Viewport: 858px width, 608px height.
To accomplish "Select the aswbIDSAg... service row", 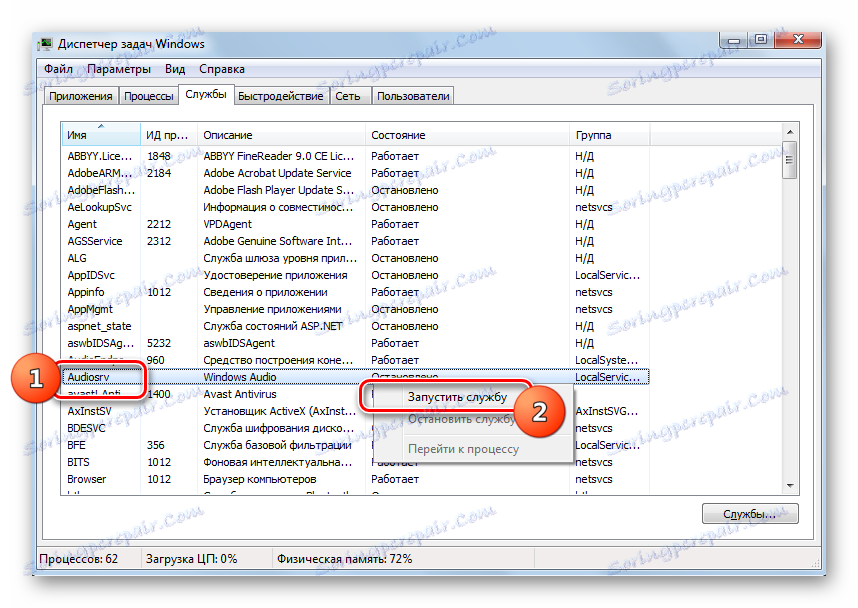I will click(x=355, y=343).
